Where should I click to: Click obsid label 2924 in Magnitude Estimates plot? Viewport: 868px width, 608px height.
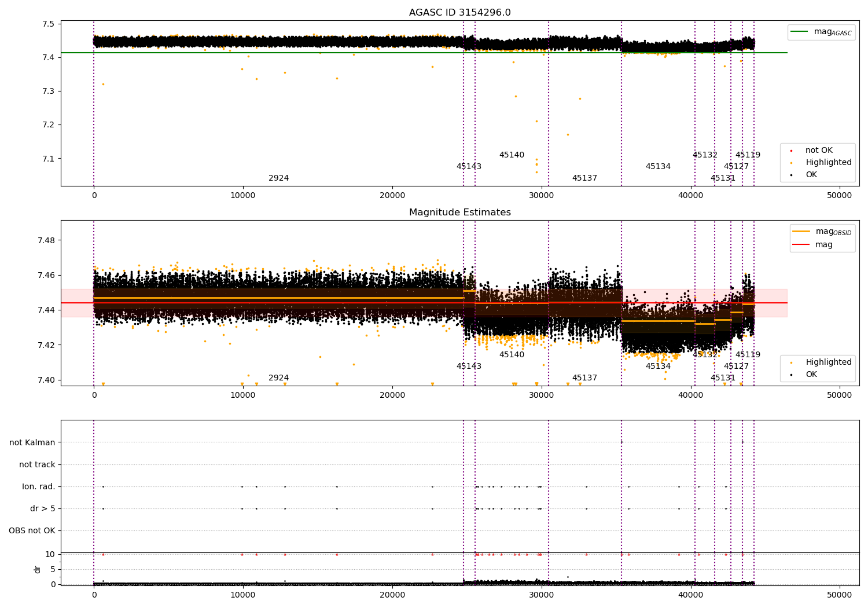(x=278, y=378)
